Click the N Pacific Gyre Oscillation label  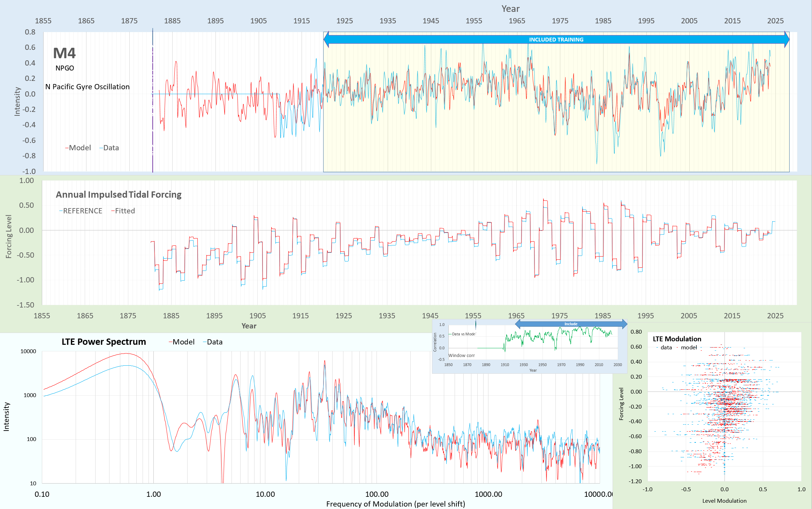tap(87, 87)
